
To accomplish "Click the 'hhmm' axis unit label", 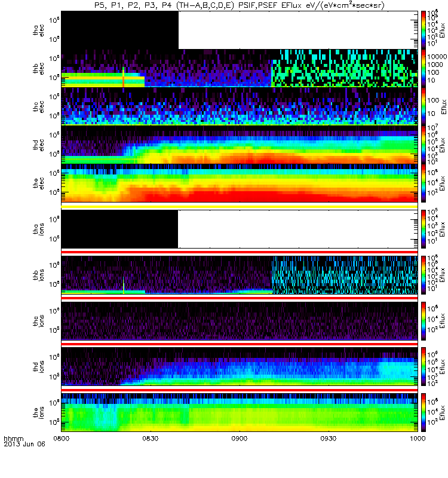I will pyautogui.click(x=13, y=439).
